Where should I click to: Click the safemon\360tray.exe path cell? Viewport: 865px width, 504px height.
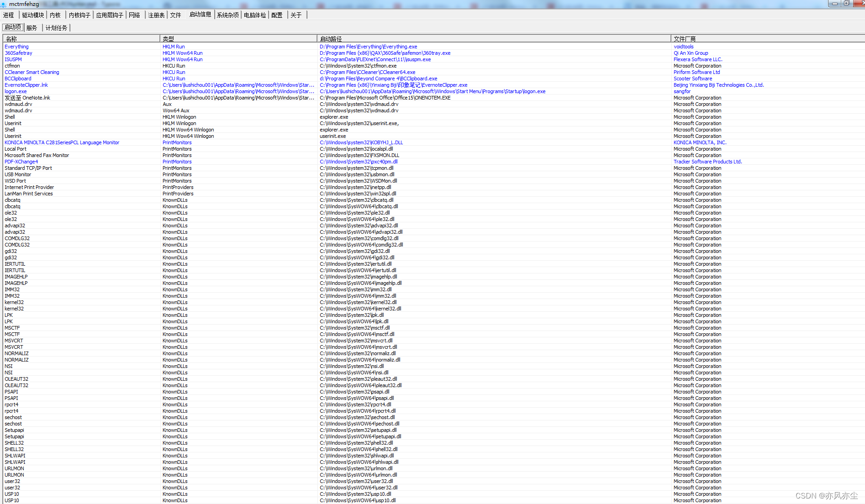(x=385, y=53)
